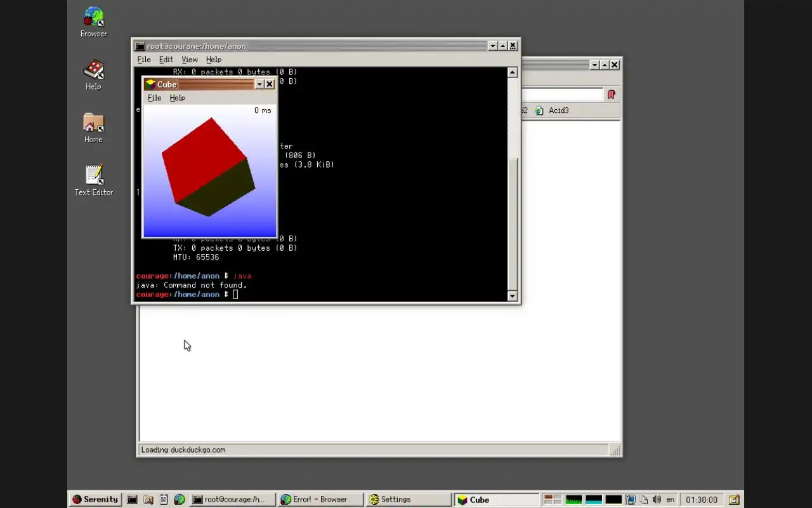Minimize the Cube window

[259, 84]
